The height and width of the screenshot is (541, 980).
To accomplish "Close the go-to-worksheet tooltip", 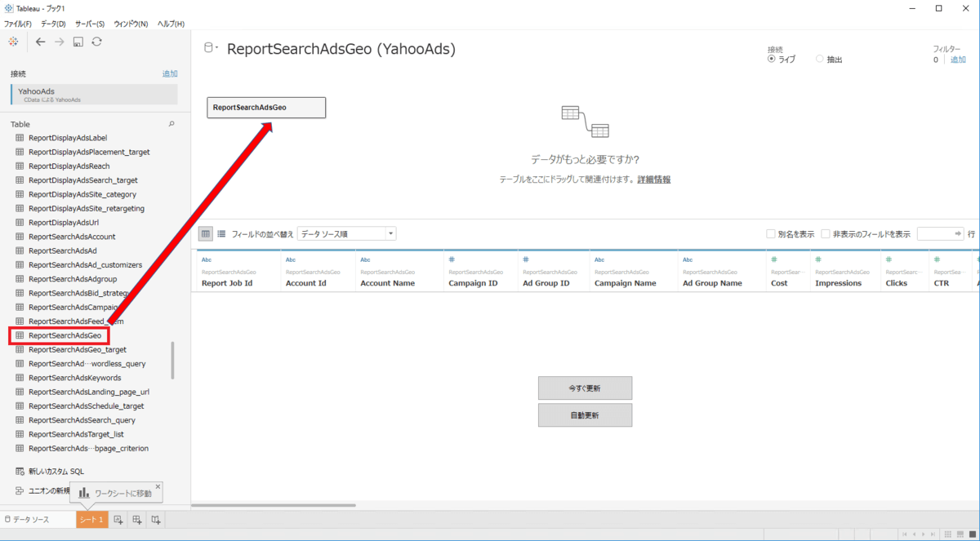I will (158, 486).
